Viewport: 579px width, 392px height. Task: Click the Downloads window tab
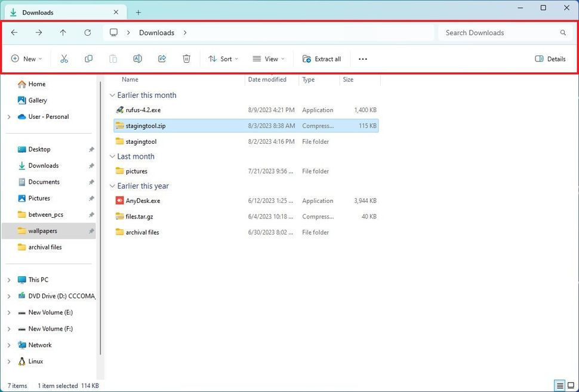coord(66,12)
